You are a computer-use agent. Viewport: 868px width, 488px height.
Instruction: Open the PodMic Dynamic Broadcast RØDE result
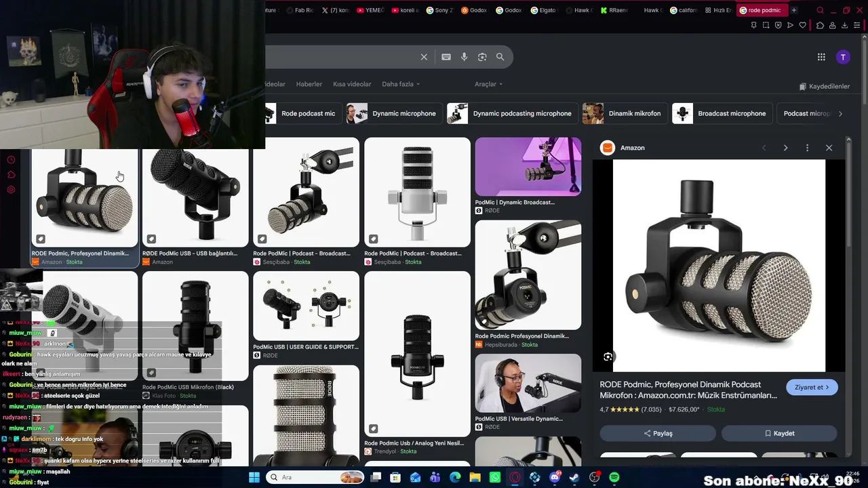click(528, 167)
